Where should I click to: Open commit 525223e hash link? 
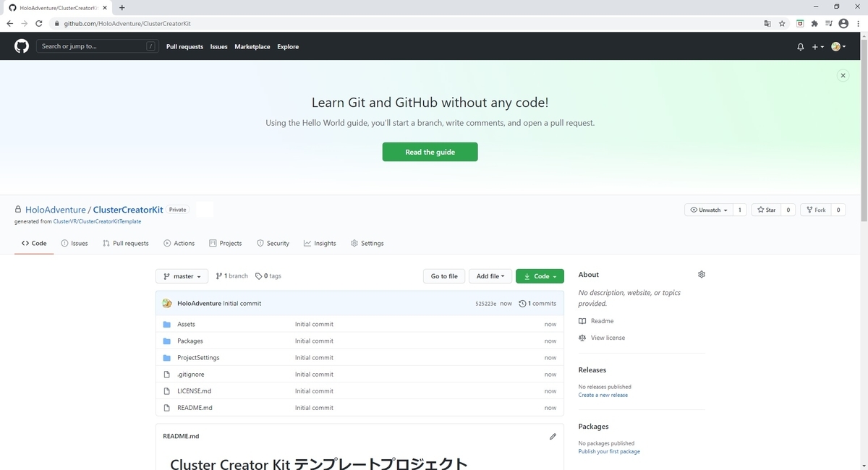[485, 304]
